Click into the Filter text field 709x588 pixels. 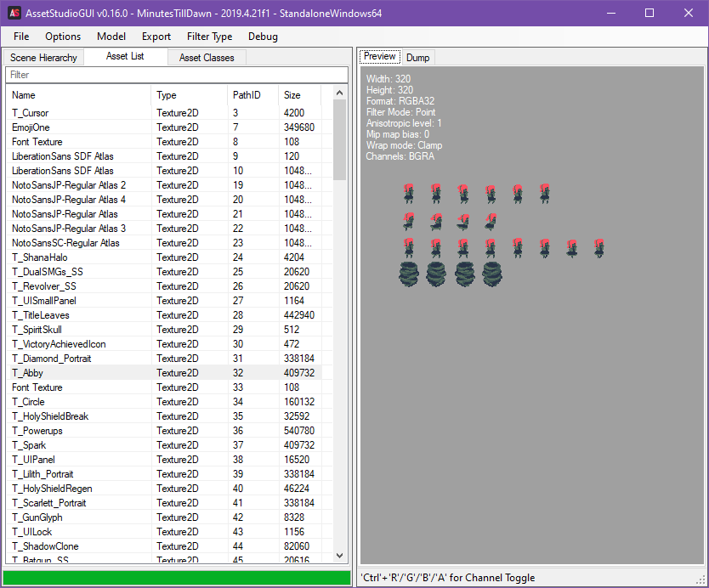point(177,75)
